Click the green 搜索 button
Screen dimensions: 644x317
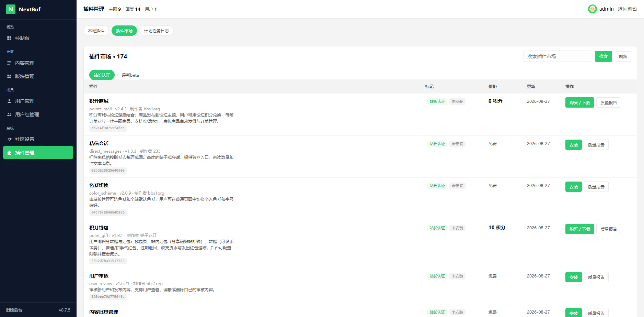tap(603, 56)
